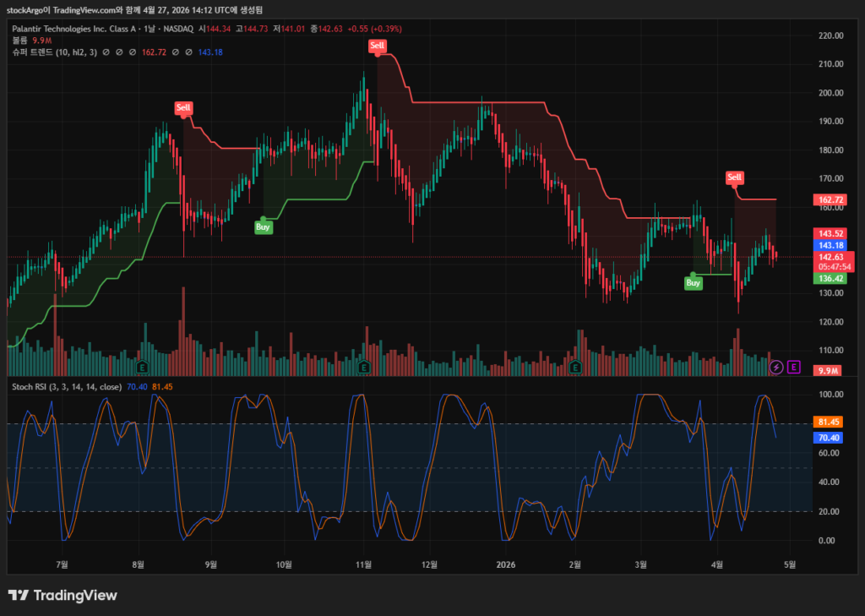
Task: Click the orange 81.45 value in the Stoch RSI legend
Action: click(162, 387)
